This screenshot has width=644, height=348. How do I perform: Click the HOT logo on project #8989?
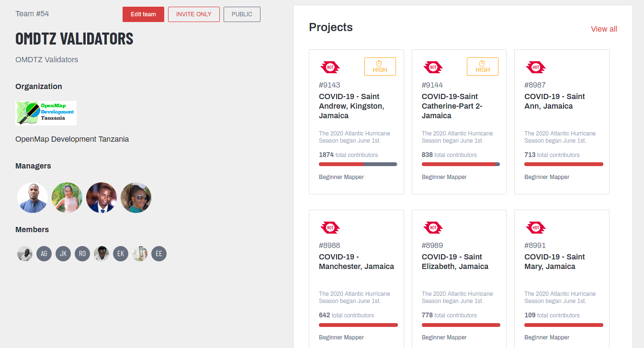click(433, 227)
